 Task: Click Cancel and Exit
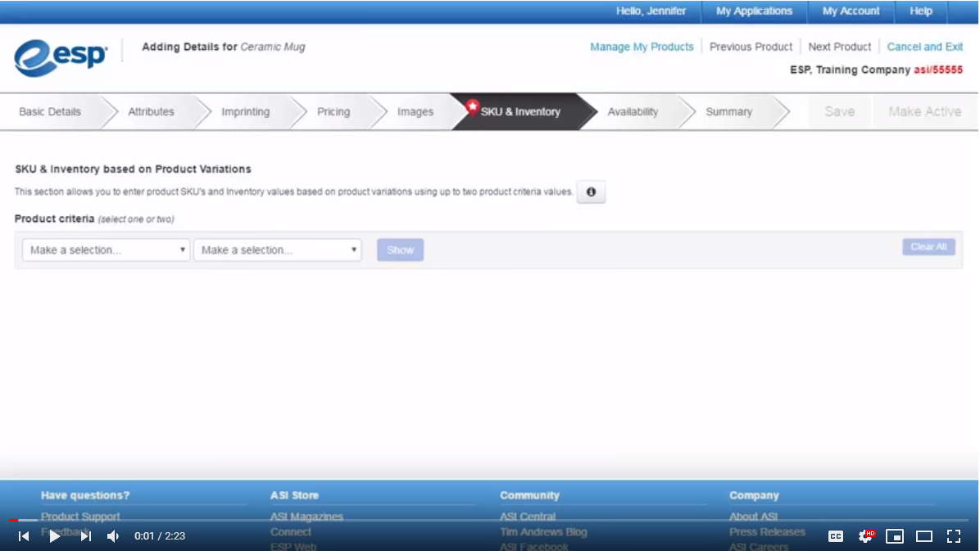pos(925,47)
